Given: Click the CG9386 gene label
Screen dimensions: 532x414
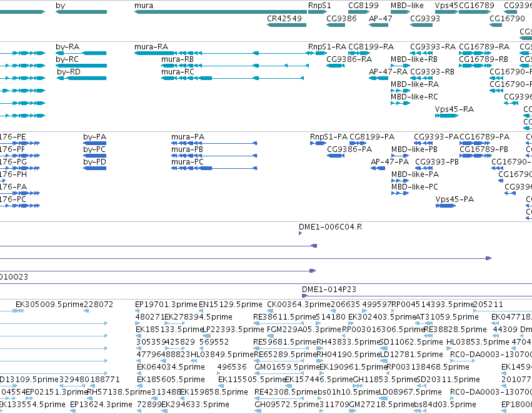Looking at the screenshot, I should pyautogui.click(x=341, y=18).
